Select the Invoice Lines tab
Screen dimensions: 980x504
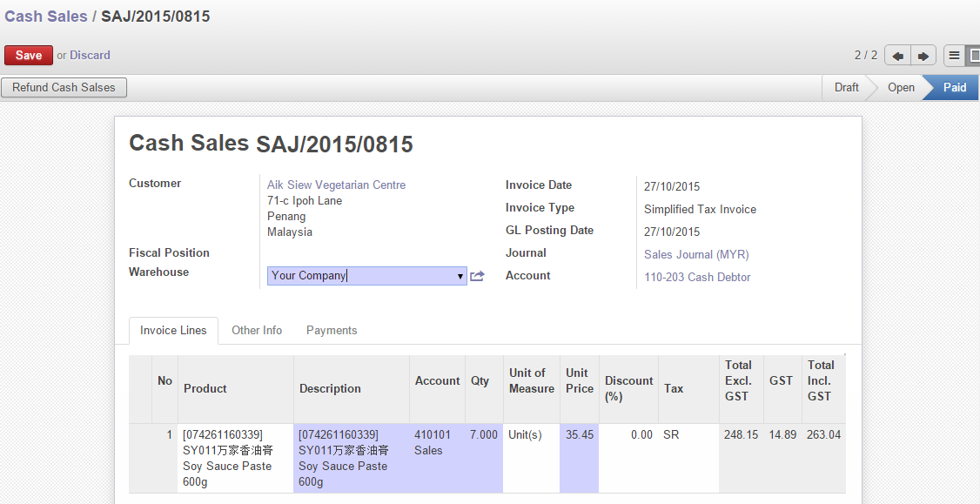[x=173, y=330]
